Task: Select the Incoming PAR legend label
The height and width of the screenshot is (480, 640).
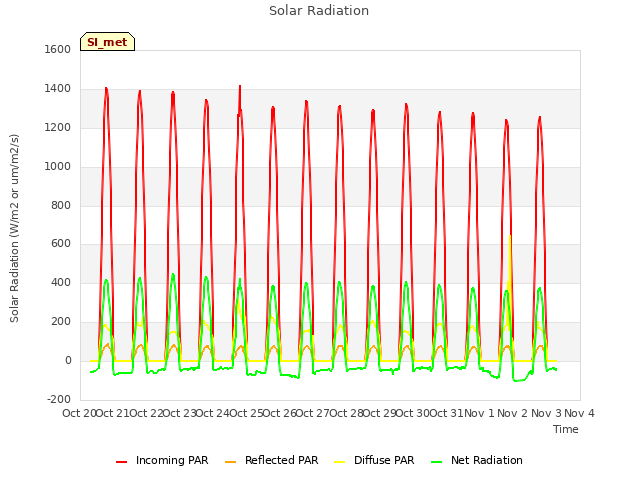Action: [x=172, y=460]
